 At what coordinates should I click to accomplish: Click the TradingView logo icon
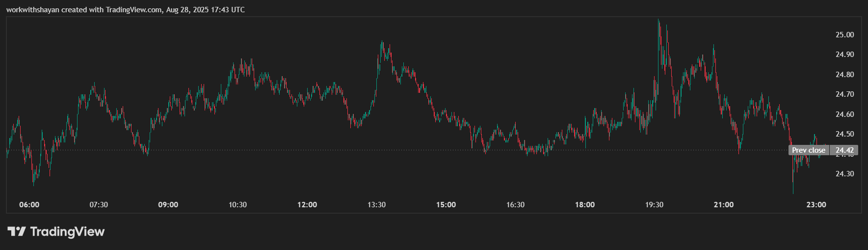click(16, 231)
